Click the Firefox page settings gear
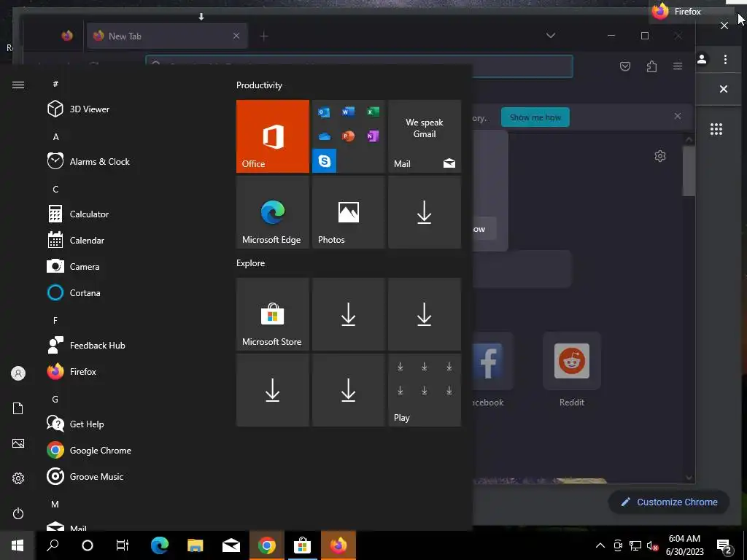Screen dimensions: 747x560 pyautogui.click(x=659, y=156)
